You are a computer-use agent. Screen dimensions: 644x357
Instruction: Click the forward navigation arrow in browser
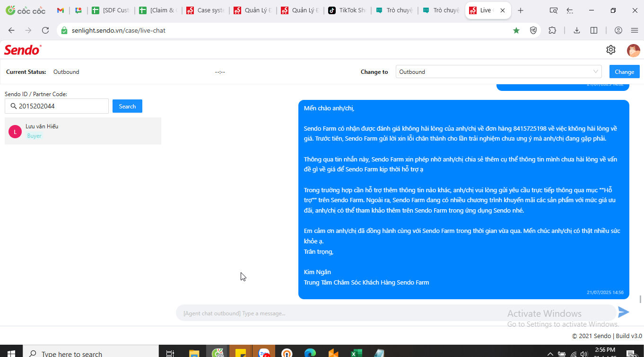28,30
